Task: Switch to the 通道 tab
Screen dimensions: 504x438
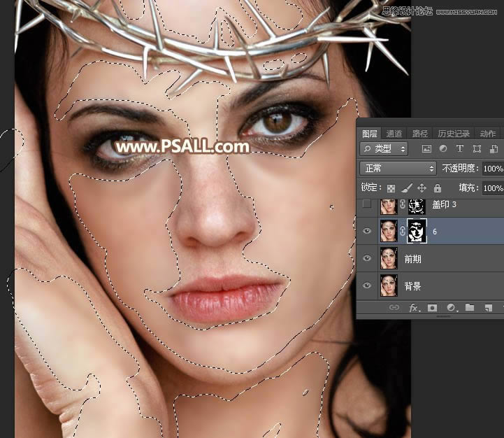Action: (394, 134)
